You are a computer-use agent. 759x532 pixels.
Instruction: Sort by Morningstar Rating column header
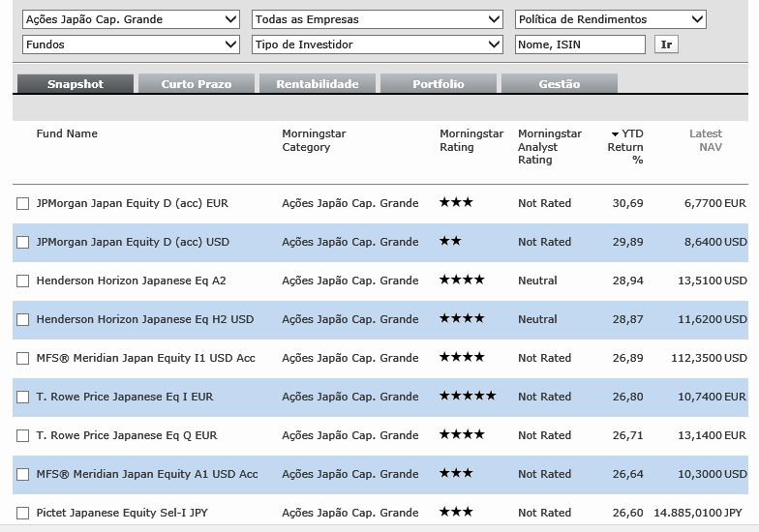tap(471, 140)
